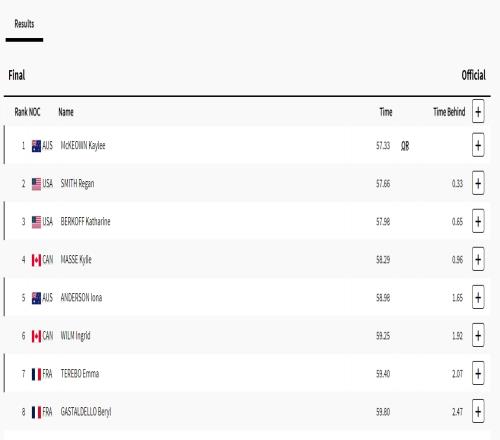Click the Time column header
The width and height of the screenshot is (500, 440).
(x=386, y=112)
